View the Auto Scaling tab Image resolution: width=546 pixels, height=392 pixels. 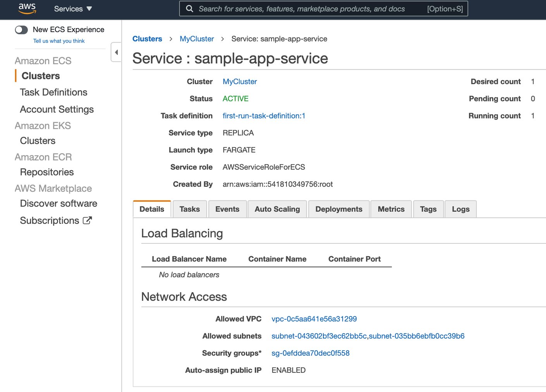pyautogui.click(x=277, y=209)
